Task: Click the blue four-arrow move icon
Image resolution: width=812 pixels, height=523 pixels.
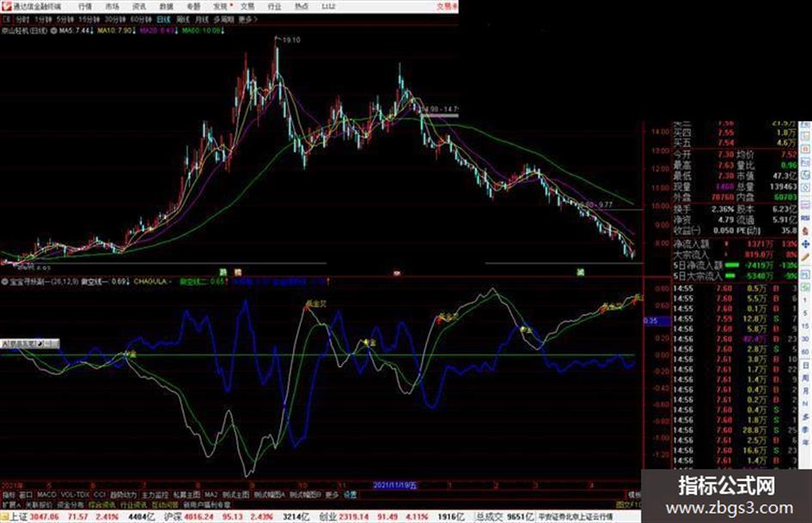Action: click(x=806, y=245)
